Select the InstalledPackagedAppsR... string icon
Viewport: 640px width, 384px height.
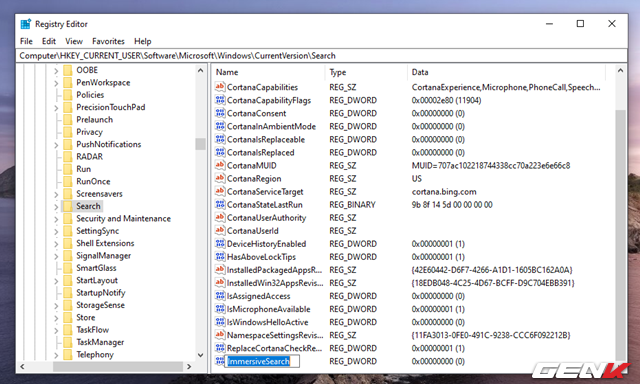220,270
